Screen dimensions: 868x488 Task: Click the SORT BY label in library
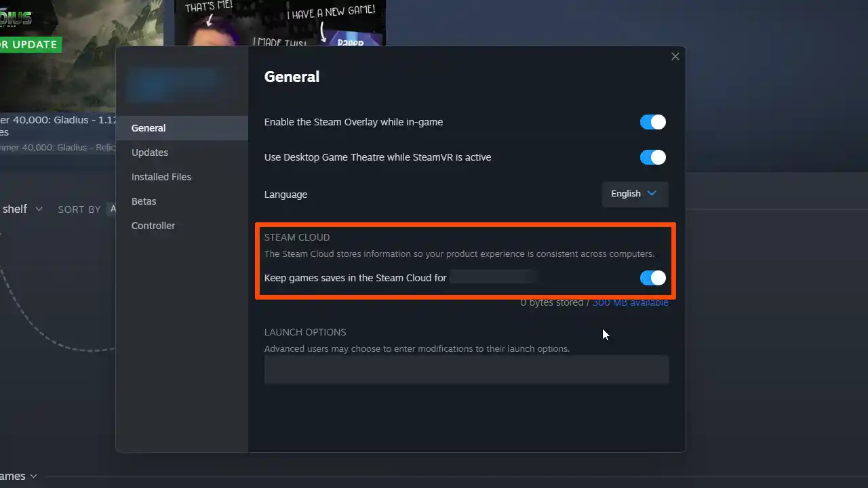[79, 209]
